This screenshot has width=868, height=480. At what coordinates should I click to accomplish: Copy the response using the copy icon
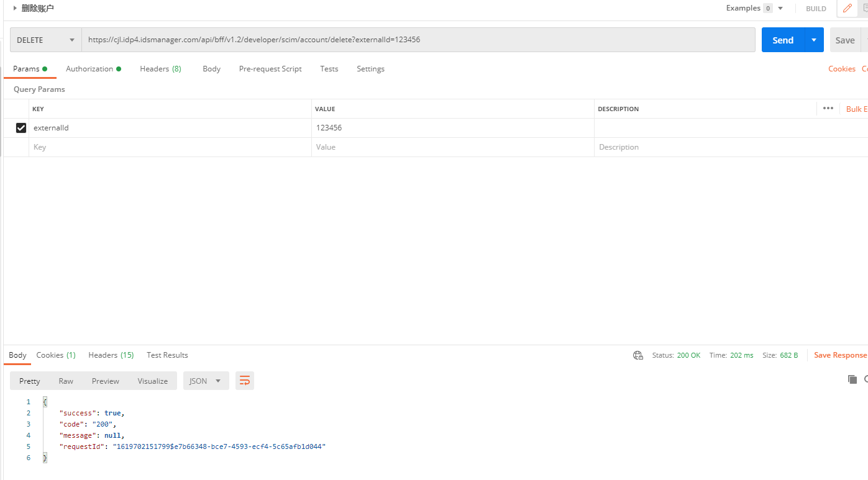(x=852, y=379)
